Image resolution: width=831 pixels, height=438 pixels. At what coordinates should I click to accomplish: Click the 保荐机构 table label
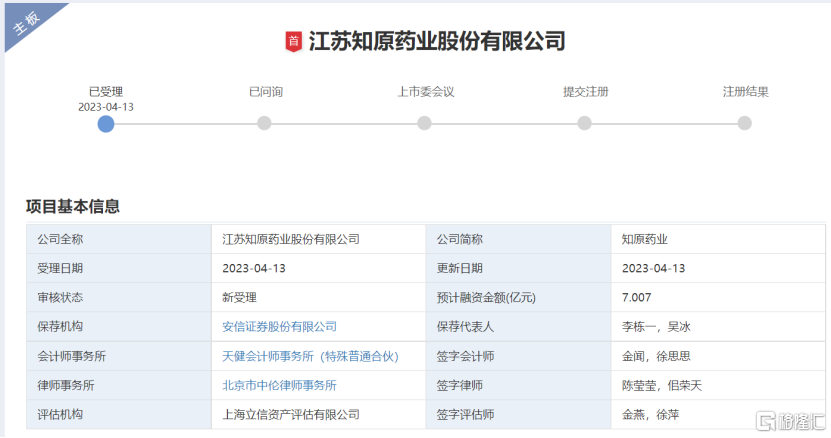click(60, 327)
